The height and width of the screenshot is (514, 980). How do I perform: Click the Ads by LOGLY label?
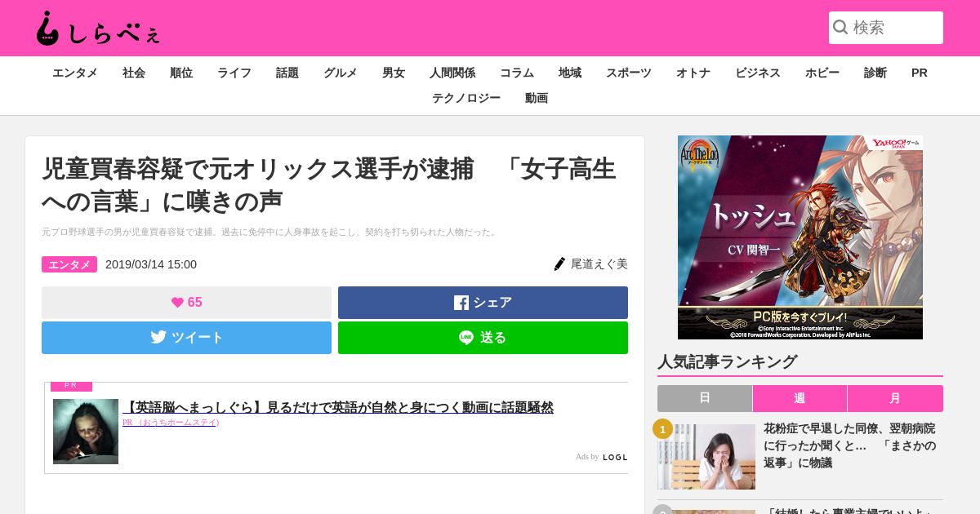602,457
